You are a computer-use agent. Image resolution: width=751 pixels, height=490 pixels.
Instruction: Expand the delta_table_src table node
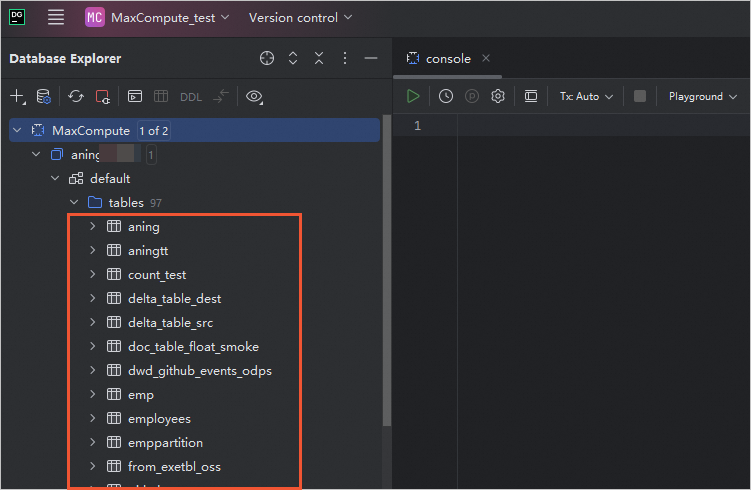[x=93, y=322]
